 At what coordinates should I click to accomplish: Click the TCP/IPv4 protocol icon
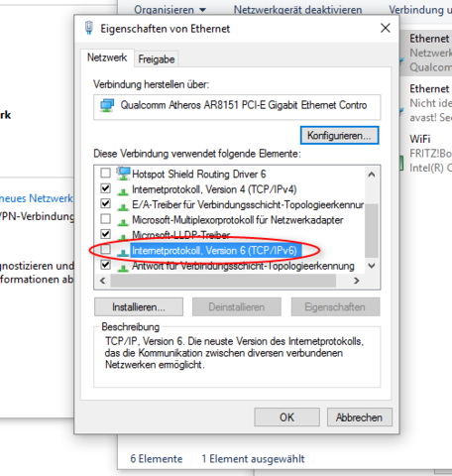pyautogui.click(x=123, y=191)
